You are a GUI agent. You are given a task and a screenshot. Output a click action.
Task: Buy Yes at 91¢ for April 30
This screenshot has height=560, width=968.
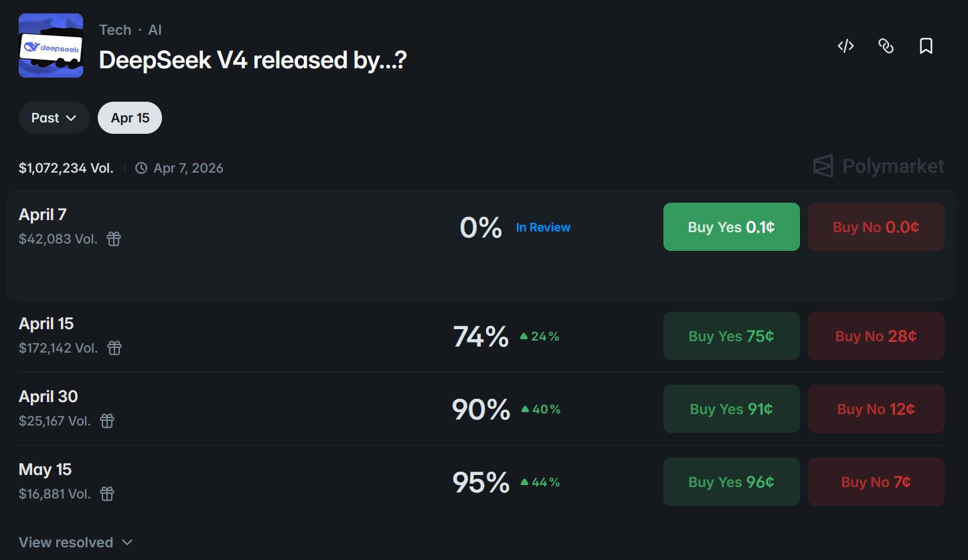[x=732, y=409]
